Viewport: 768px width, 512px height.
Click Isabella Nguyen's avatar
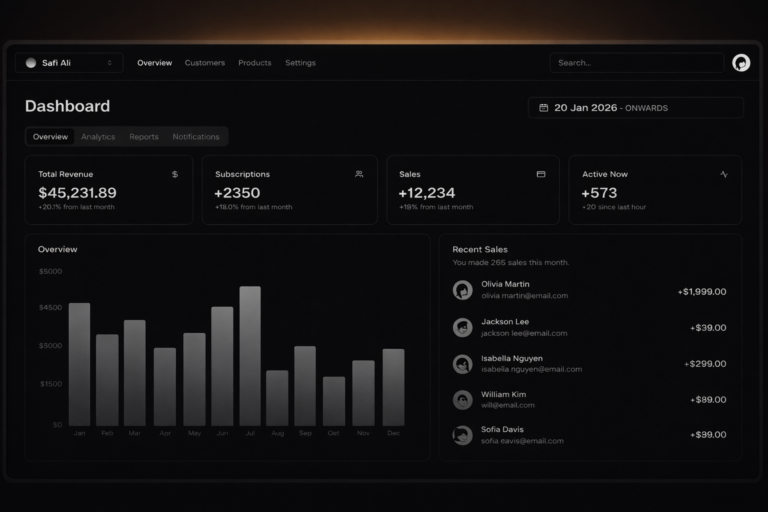pos(462,364)
